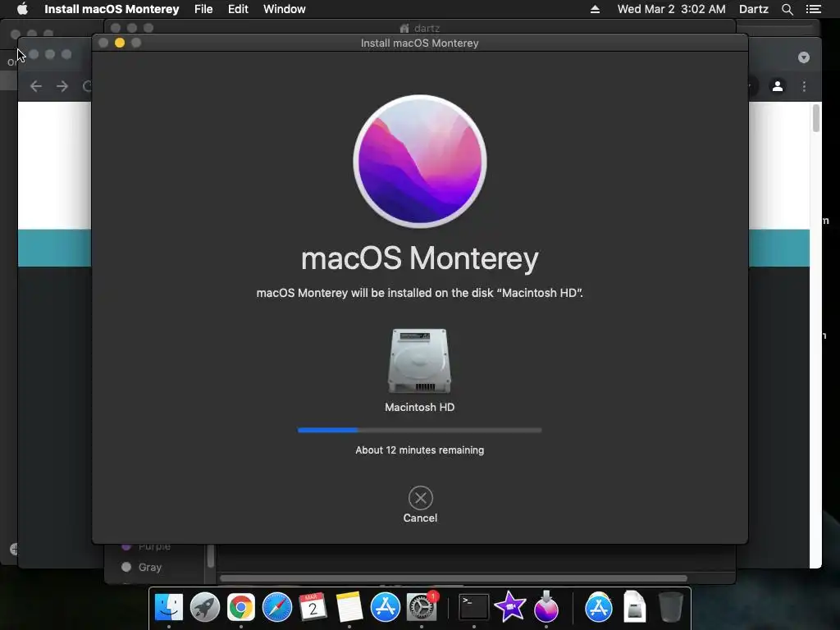Open the Trash in the Dock

(x=670, y=607)
